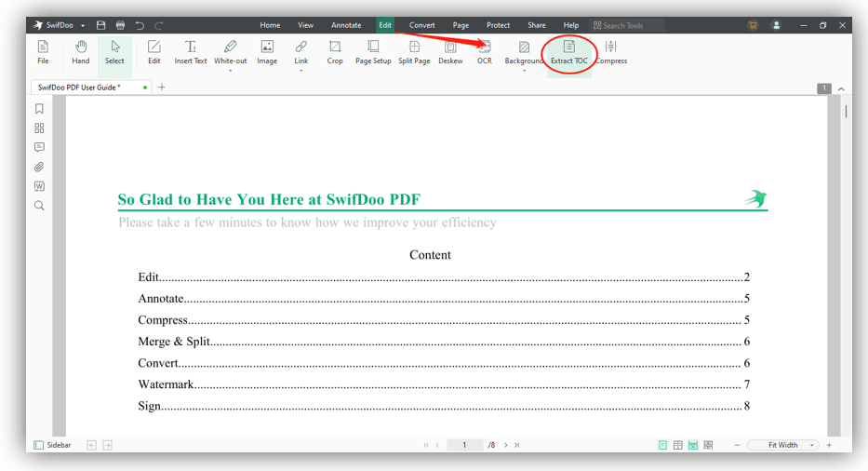
Task: Open the comments panel in sidebar
Action: tap(39, 147)
